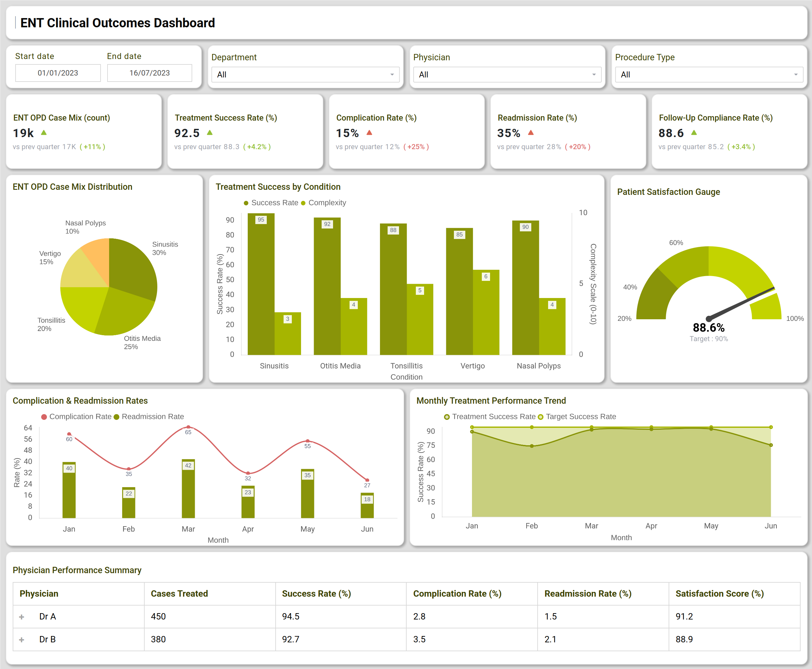Toggle the Treatment Success Rate legend item
The width and height of the screenshot is (812, 669).
click(490, 417)
